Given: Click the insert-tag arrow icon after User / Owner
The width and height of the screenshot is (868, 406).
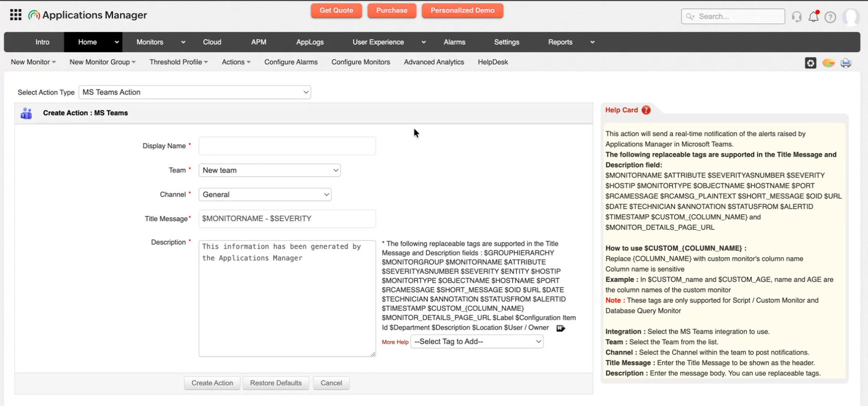Looking at the screenshot, I should click(561, 328).
